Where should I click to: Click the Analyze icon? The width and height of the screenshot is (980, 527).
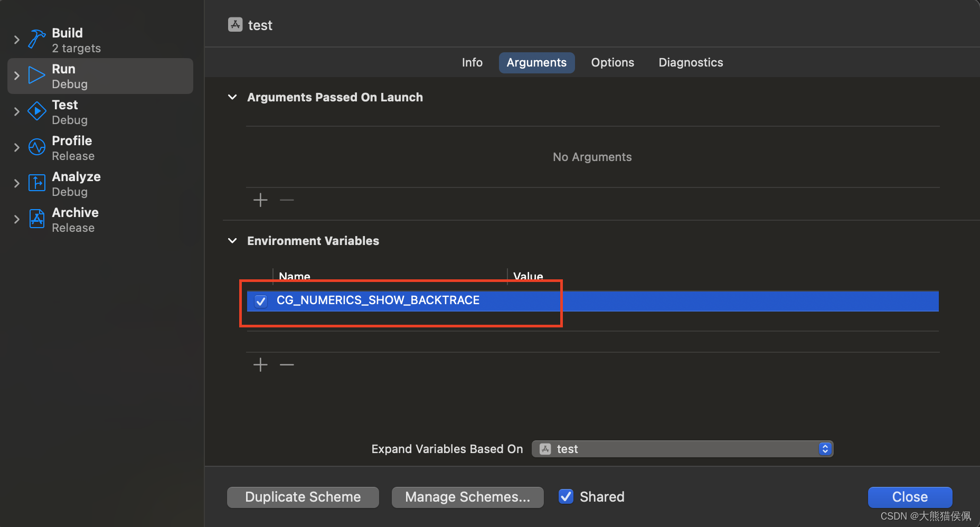(36, 183)
